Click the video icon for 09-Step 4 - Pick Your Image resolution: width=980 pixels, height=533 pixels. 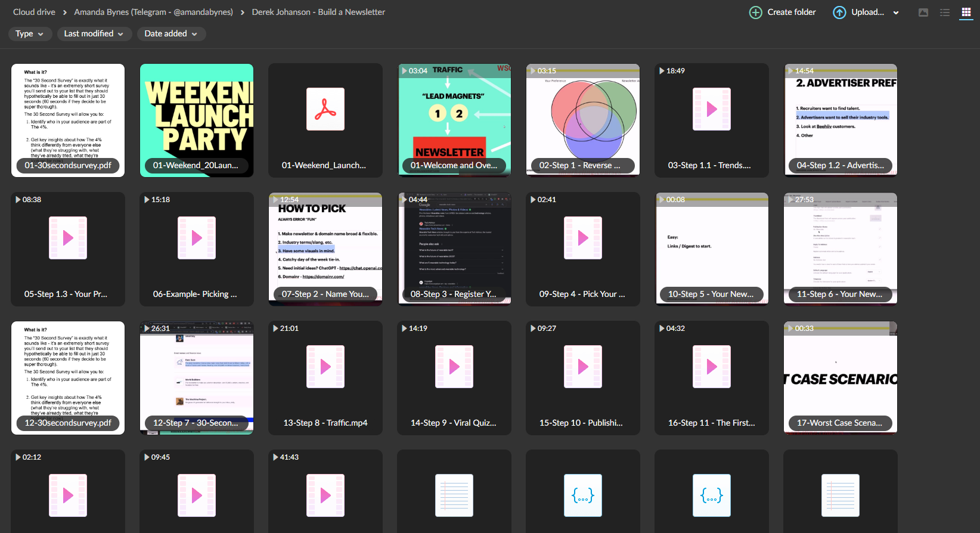(x=583, y=238)
